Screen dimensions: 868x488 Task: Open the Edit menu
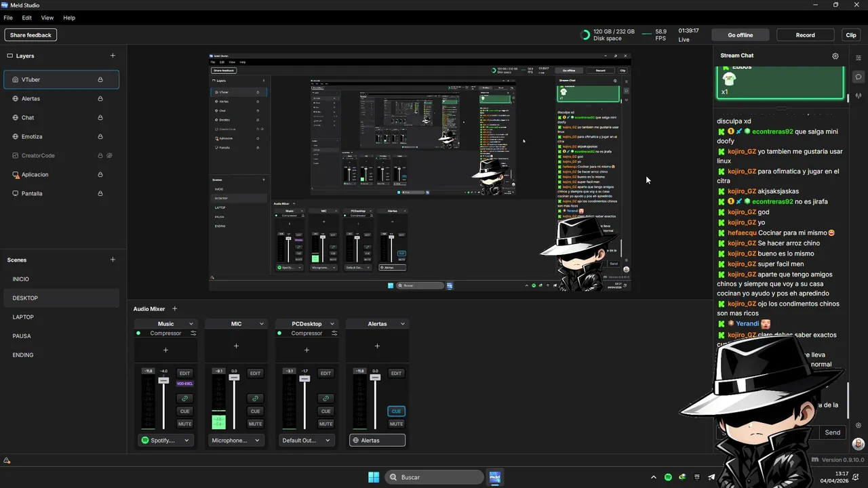27,18
